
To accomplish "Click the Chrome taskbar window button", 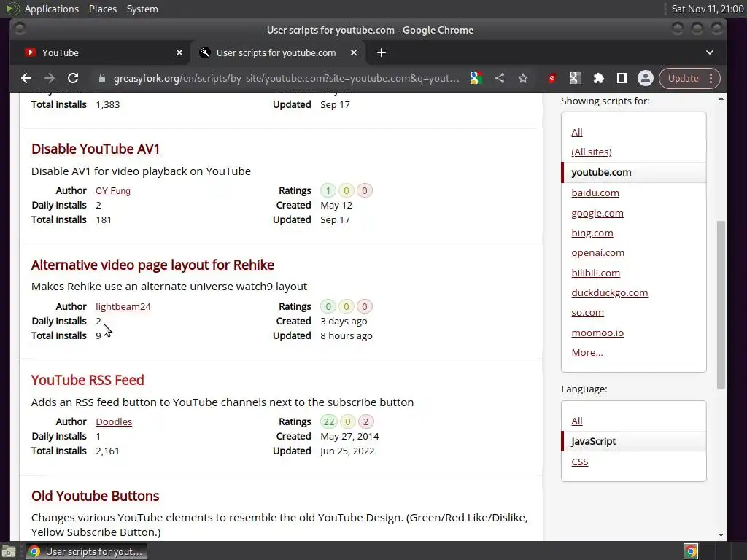I will point(86,551).
